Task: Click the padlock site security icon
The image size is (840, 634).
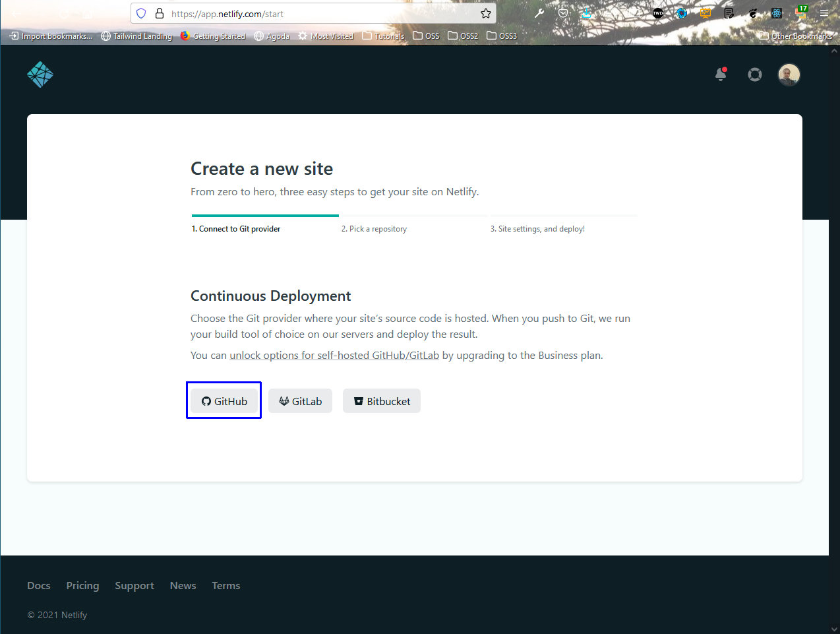Action: (x=159, y=13)
